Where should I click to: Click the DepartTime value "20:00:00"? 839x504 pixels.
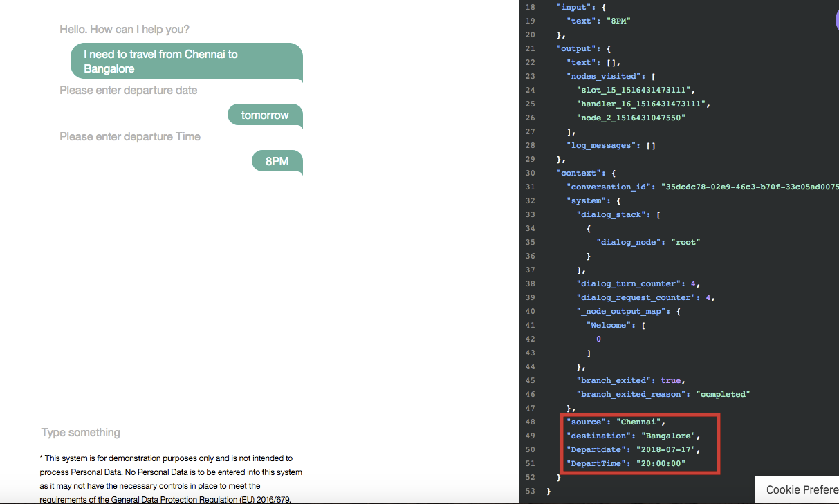coord(656,463)
